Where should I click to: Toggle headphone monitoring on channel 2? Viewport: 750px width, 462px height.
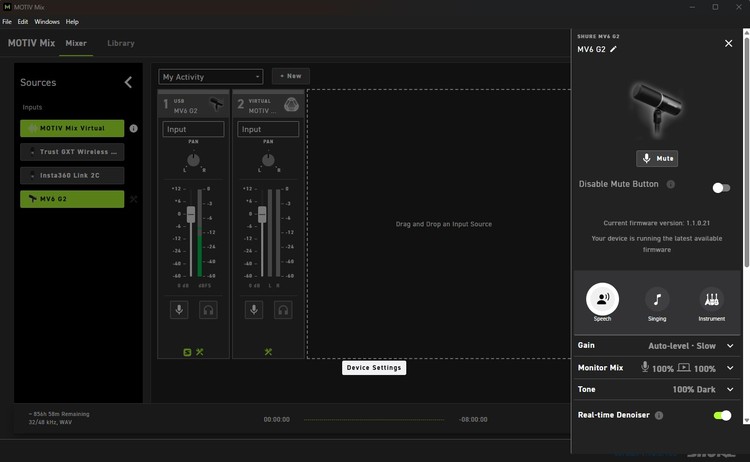[283, 310]
